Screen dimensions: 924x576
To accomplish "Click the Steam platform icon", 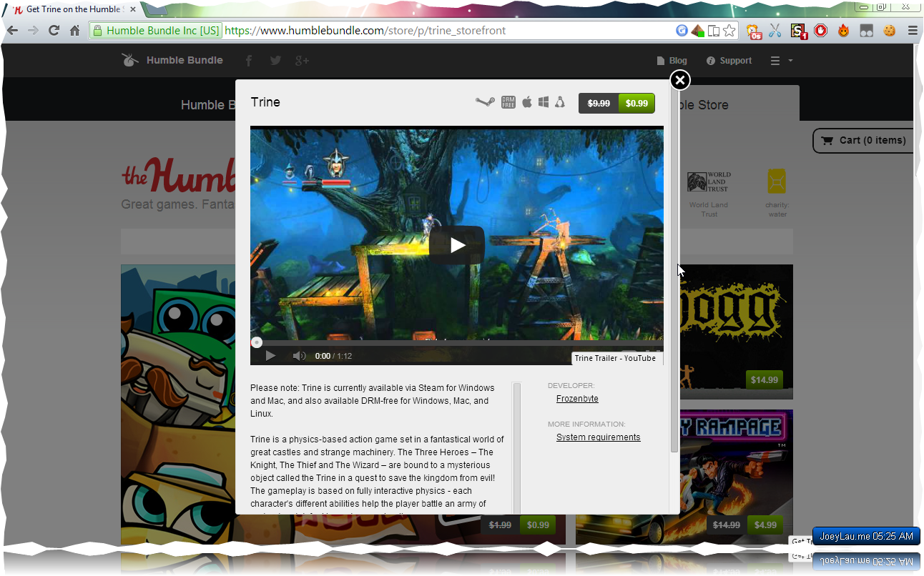I will tap(485, 102).
